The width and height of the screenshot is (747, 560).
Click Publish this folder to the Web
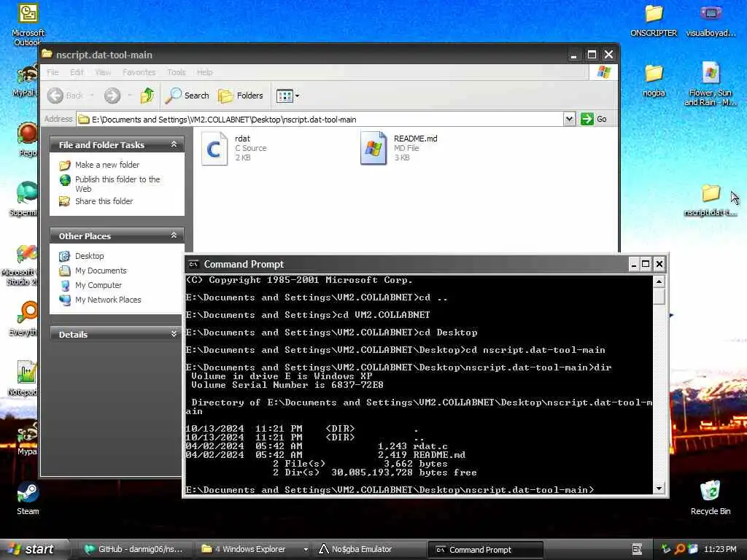coord(117,184)
